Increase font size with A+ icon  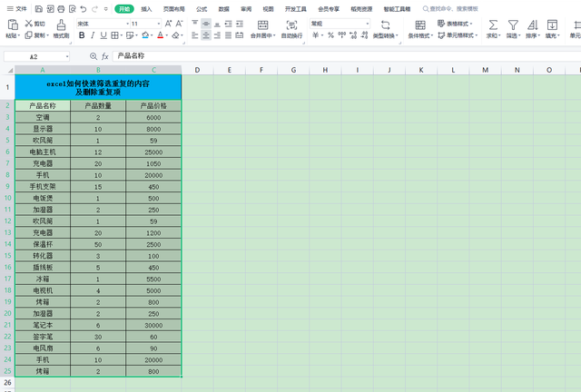tap(168, 24)
